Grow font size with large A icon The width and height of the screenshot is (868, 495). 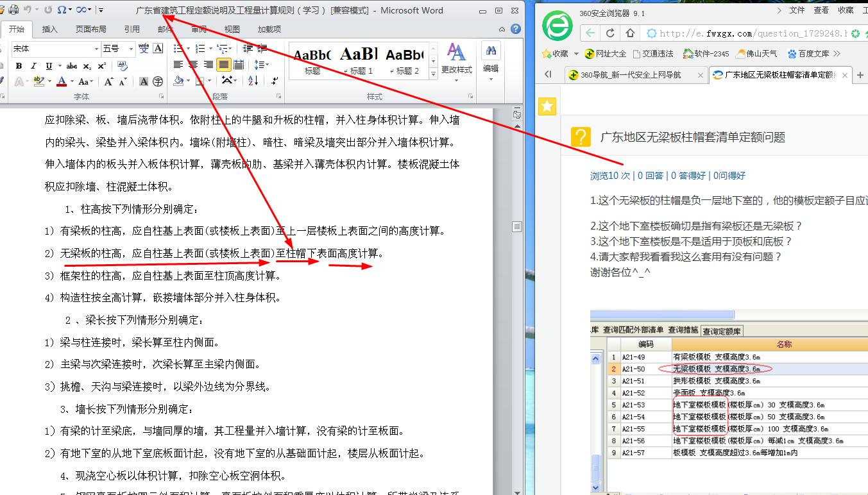click(x=108, y=81)
